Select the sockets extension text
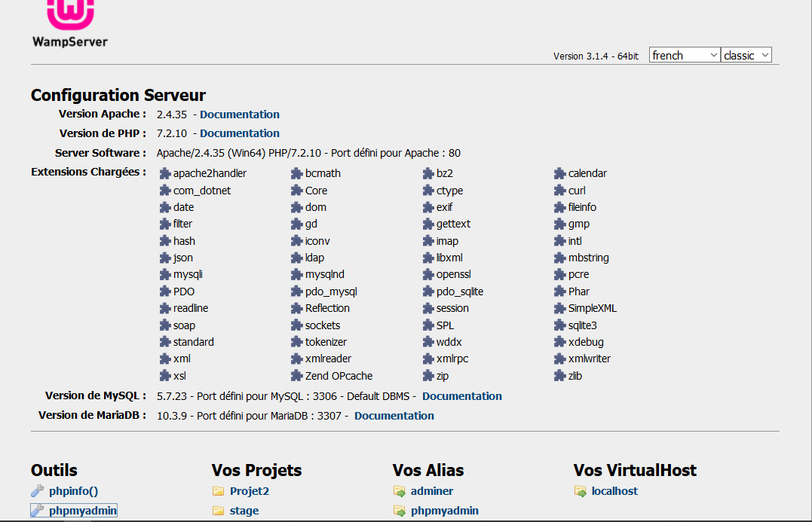This screenshot has height=522, width=812. [323, 325]
